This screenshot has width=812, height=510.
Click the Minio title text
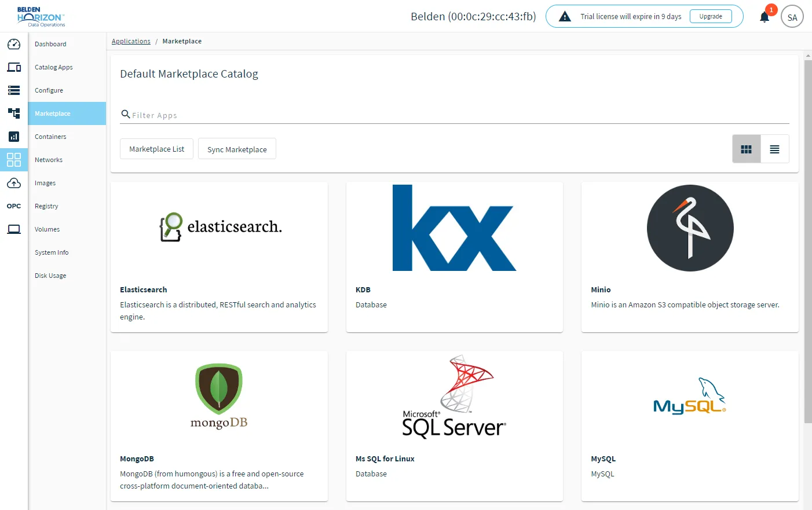pos(601,289)
